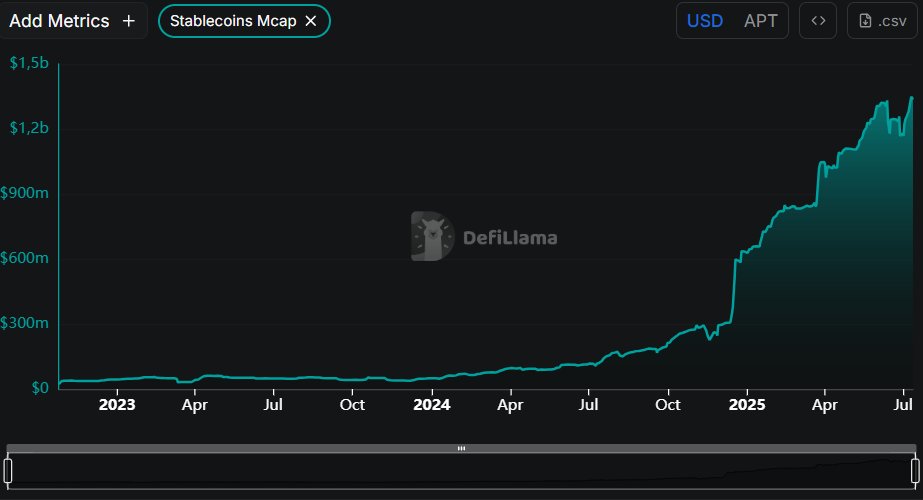This screenshot has height=500, width=923.
Task: Click the 2023 x-axis label
Action: [117, 405]
